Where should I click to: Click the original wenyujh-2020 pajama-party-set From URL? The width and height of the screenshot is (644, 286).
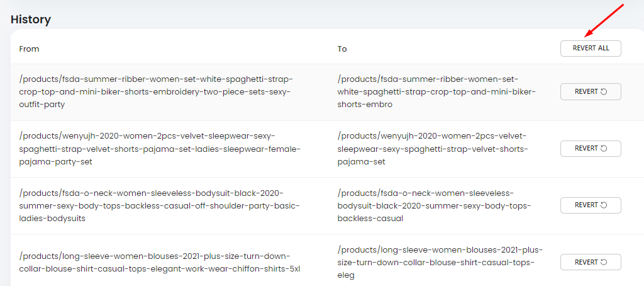tap(160, 149)
